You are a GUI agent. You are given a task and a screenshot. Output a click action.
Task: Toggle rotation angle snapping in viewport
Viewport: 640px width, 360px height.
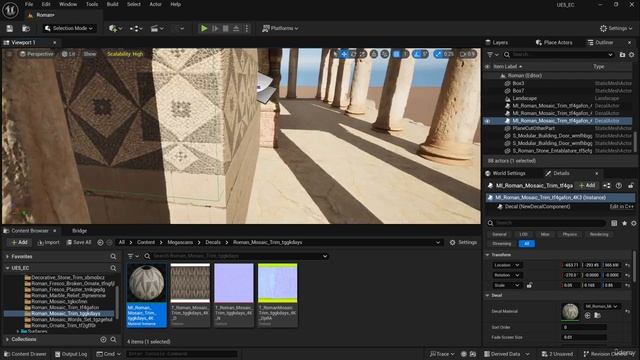click(416, 54)
